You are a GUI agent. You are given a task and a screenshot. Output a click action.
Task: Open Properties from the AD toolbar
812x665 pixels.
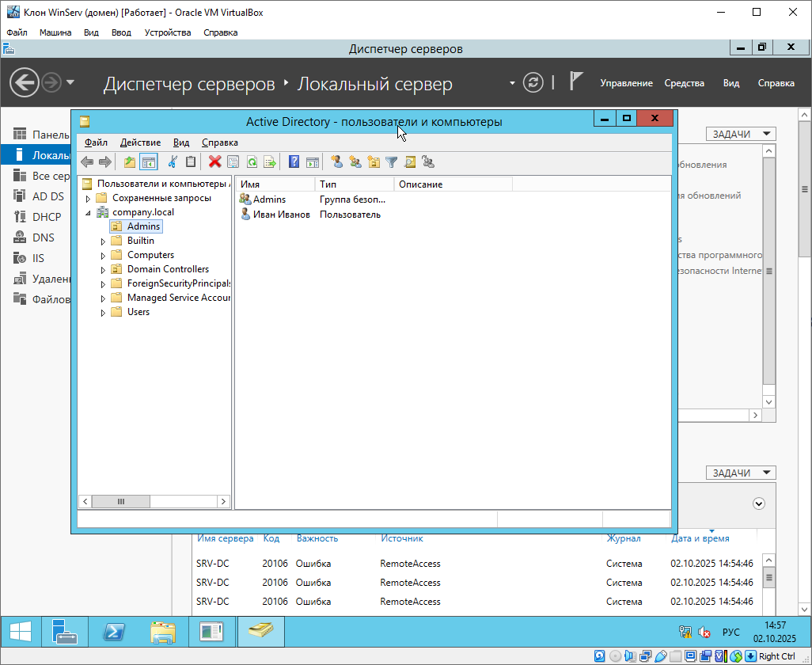coord(233,162)
